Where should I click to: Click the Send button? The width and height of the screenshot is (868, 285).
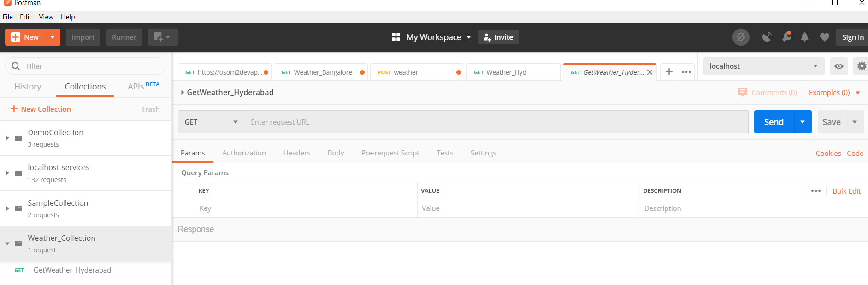pos(774,122)
